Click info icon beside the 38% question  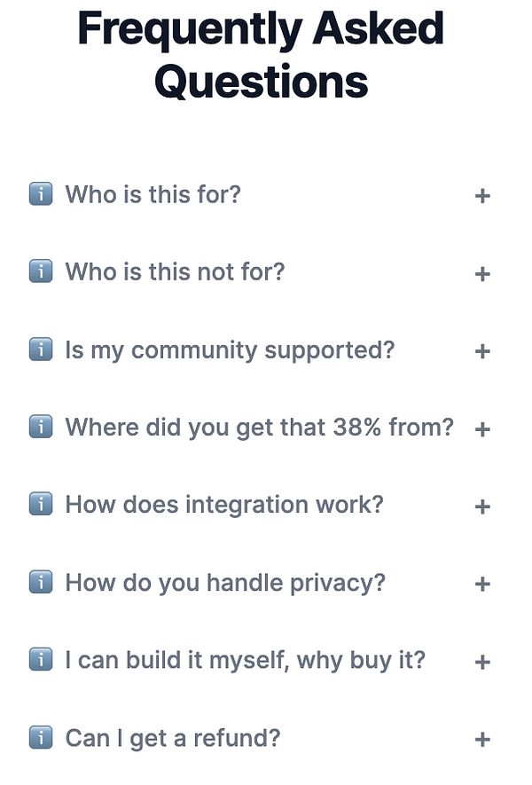[41, 428]
